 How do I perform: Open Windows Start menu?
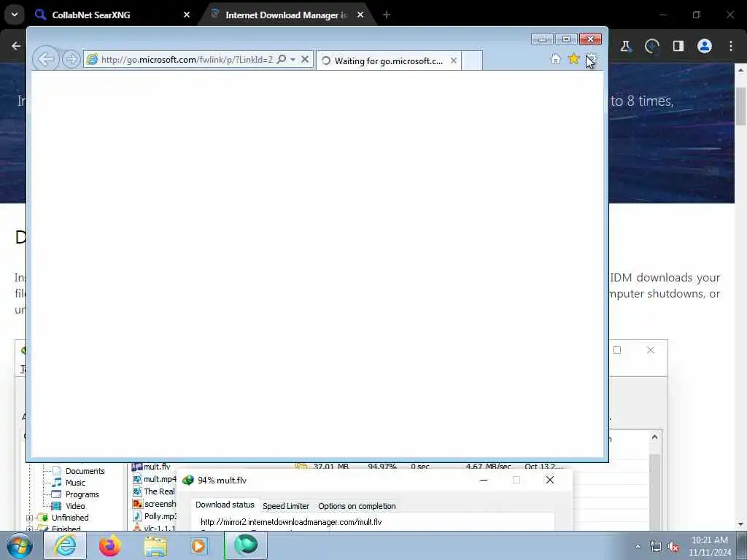click(19, 545)
